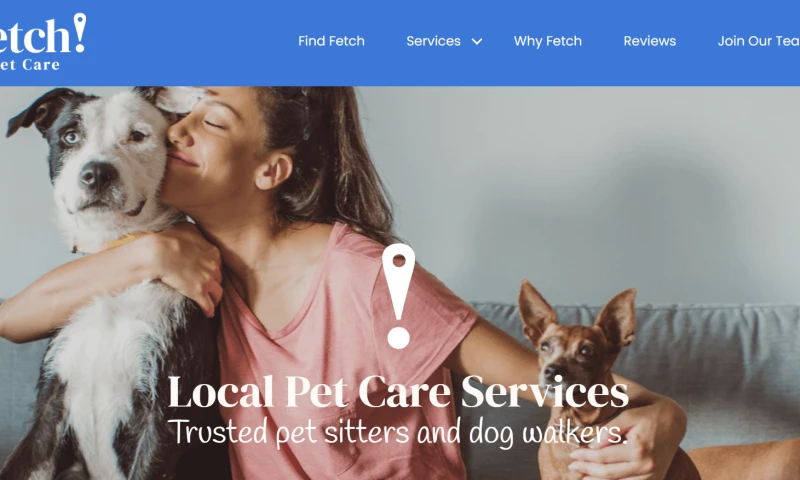800x480 pixels.
Task: Expand the Services chevron arrow
Action: [x=477, y=41]
